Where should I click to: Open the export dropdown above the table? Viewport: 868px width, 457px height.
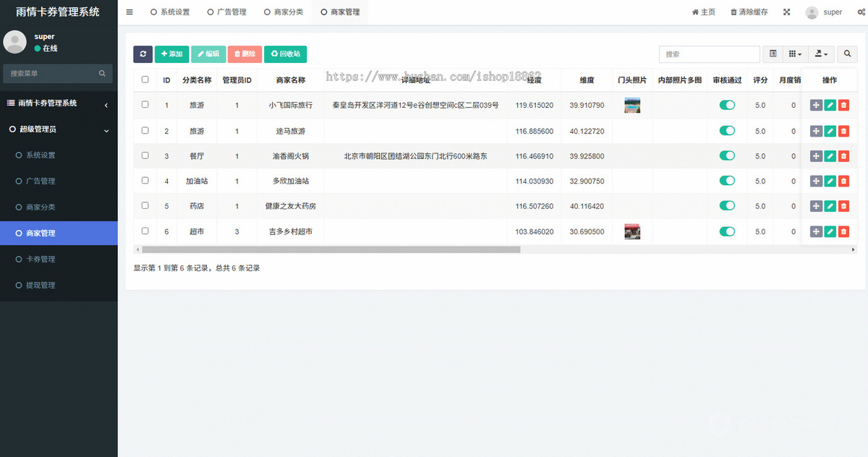[x=820, y=54]
